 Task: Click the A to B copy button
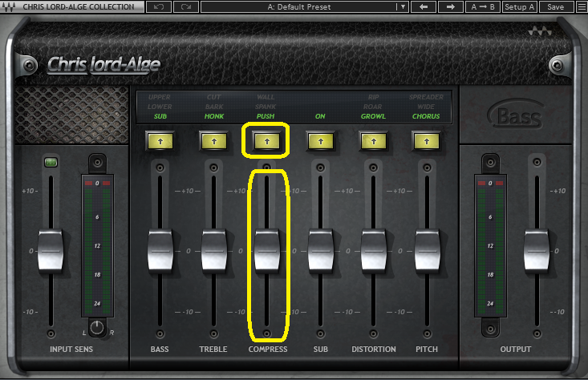483,7
